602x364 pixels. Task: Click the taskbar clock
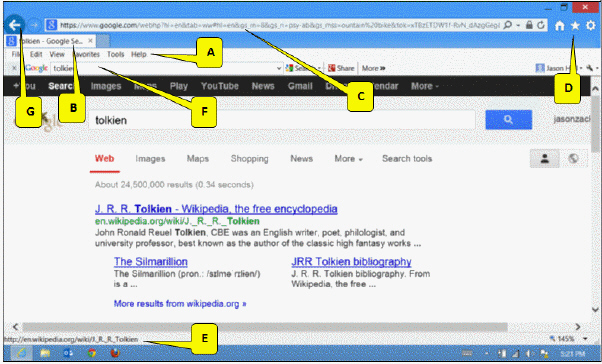(572, 354)
